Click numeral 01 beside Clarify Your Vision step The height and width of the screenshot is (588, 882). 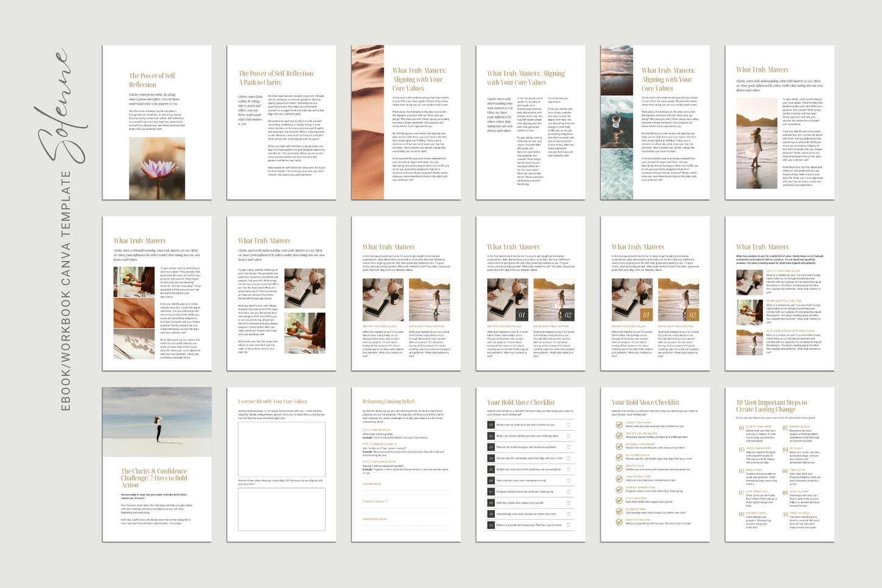(741, 428)
